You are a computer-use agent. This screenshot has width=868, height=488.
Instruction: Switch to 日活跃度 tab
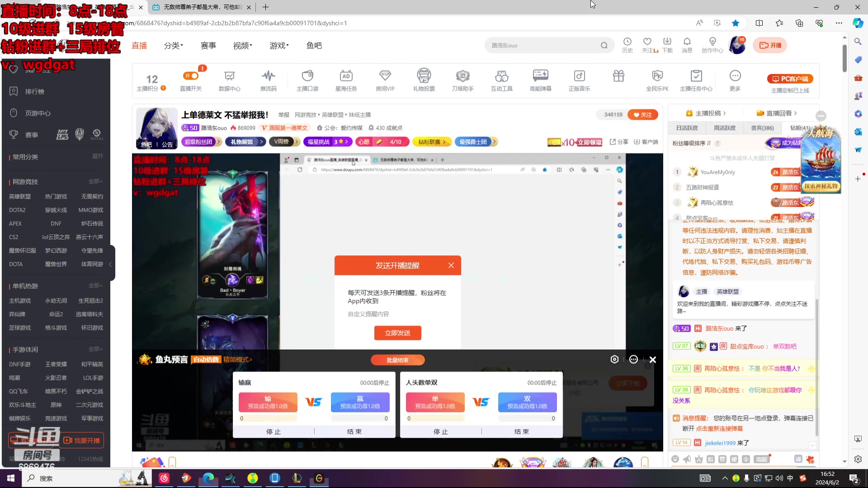[687, 128]
